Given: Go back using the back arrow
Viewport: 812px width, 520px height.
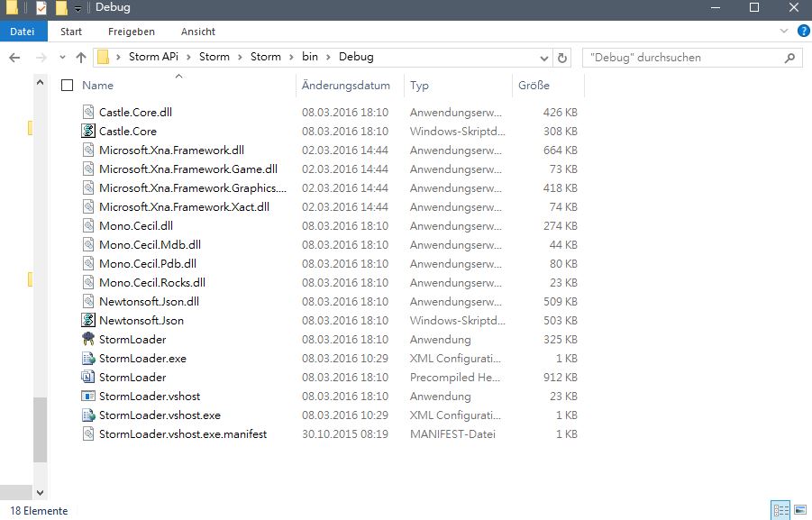Looking at the screenshot, I should tap(15, 57).
